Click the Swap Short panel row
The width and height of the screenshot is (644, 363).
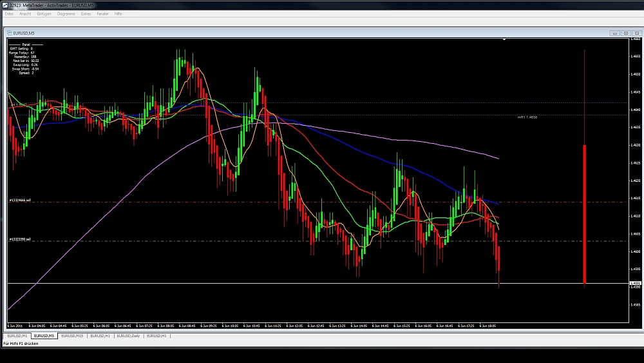pyautogui.click(x=25, y=69)
